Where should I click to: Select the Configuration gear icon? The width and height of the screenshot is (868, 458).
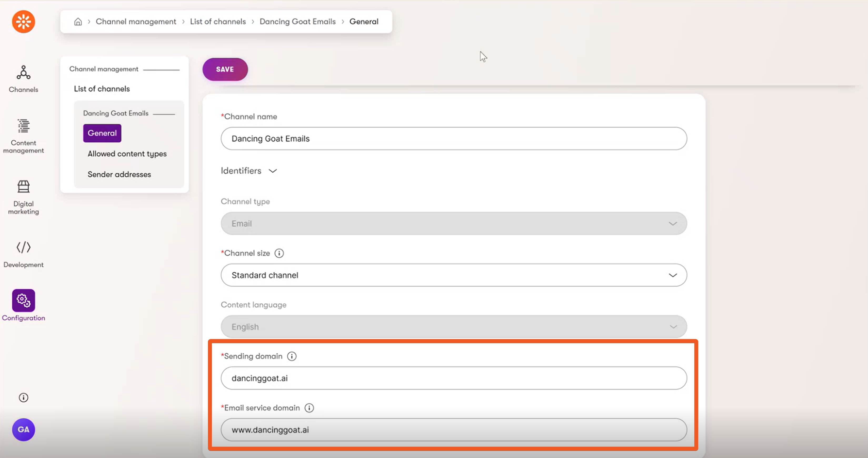click(x=23, y=300)
